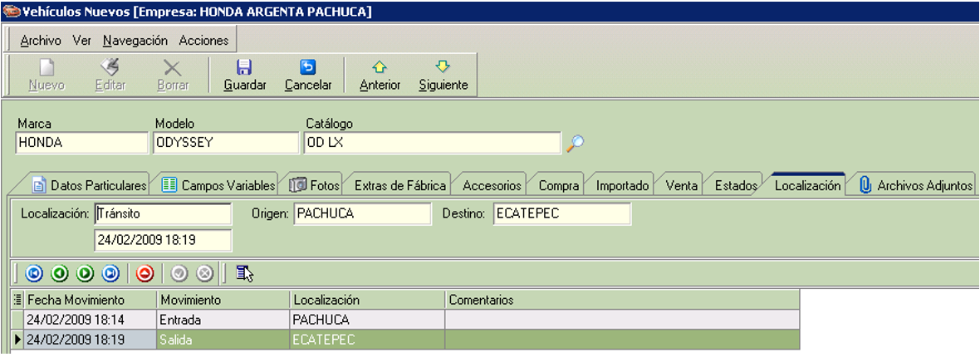Click the Destino field showing ECATEPEC
The height and width of the screenshot is (357, 980).
point(562,214)
